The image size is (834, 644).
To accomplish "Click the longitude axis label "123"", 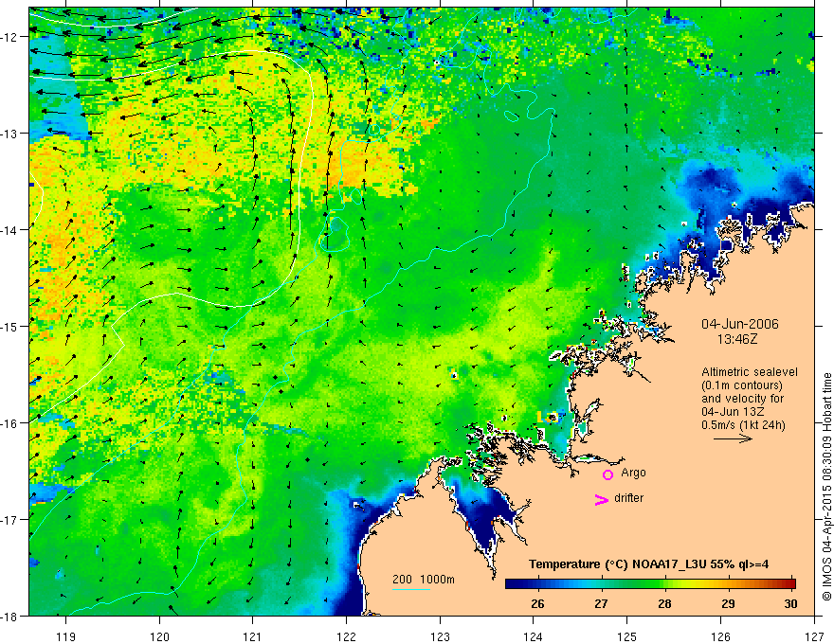I will pyautogui.click(x=440, y=636).
